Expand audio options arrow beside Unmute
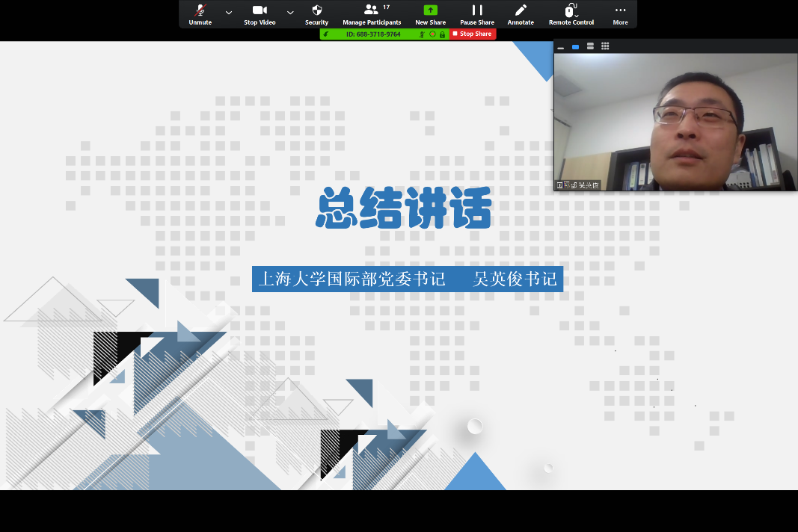Image resolution: width=798 pixels, height=532 pixels. click(x=229, y=13)
